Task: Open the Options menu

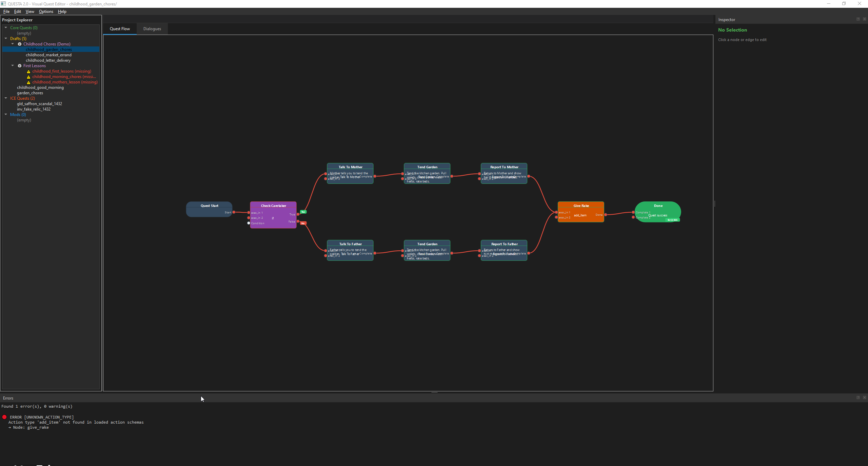Action: pyautogui.click(x=46, y=12)
